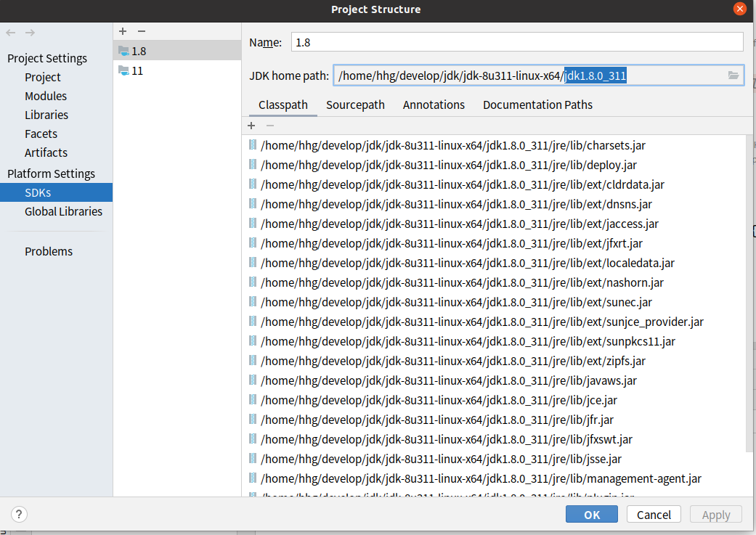Click SDK folder icon for 1.8
Image resolution: width=756 pixels, height=535 pixels.
pyautogui.click(x=124, y=51)
